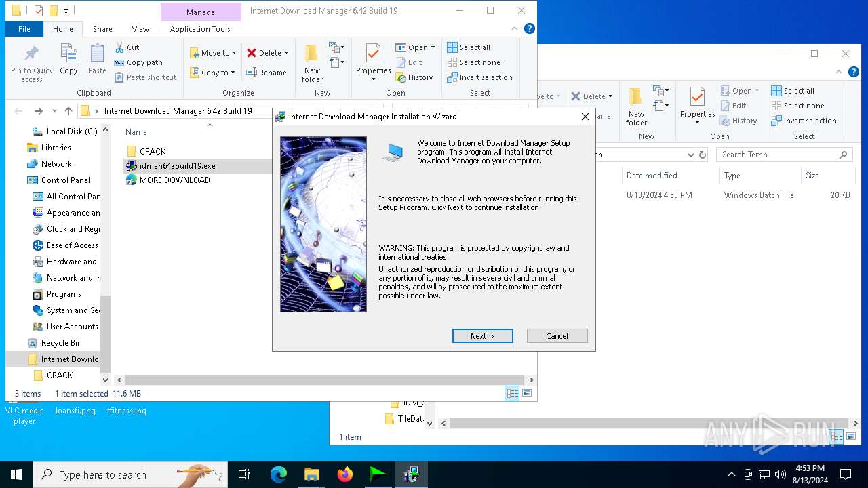Select Libraries in navigation pane
The image size is (868, 488).
pyautogui.click(x=49, y=148)
